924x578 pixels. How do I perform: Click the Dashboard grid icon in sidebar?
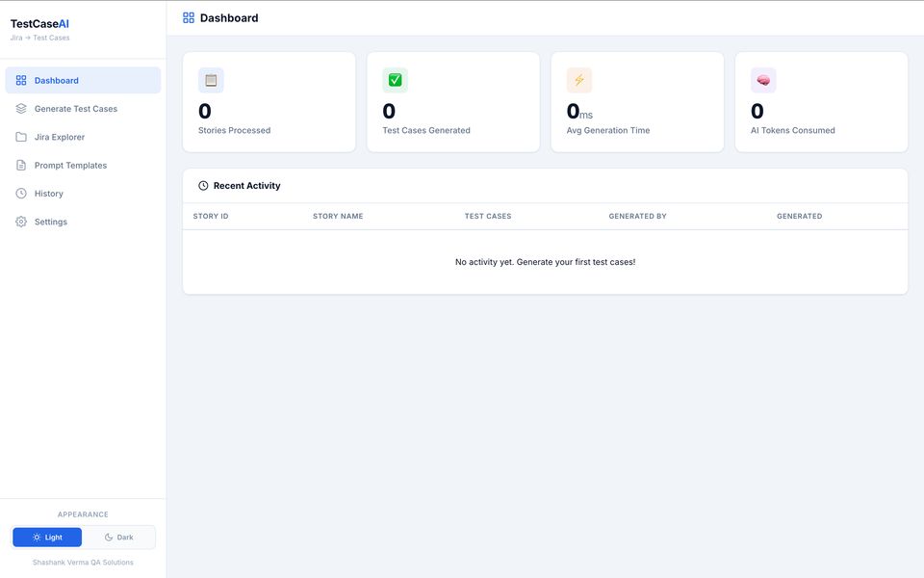tap(21, 80)
